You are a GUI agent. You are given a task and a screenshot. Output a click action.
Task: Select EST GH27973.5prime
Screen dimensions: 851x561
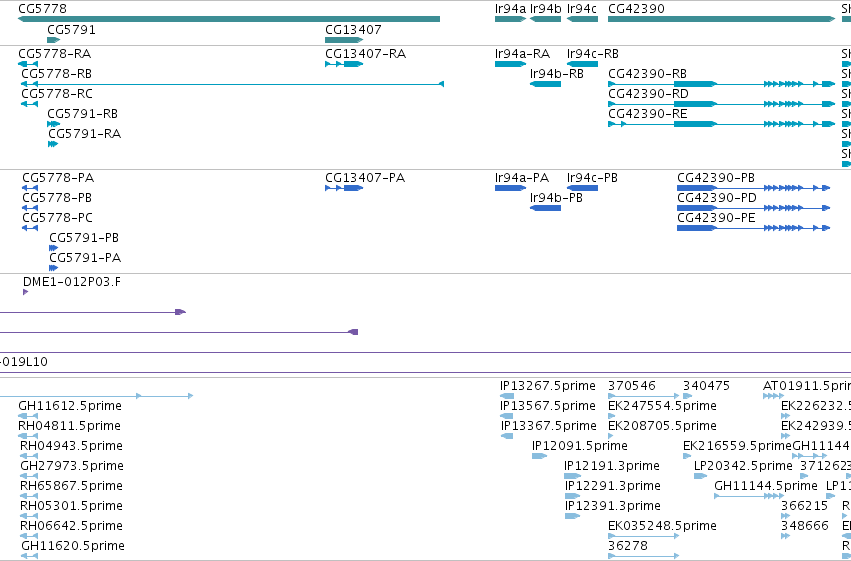coord(29,476)
